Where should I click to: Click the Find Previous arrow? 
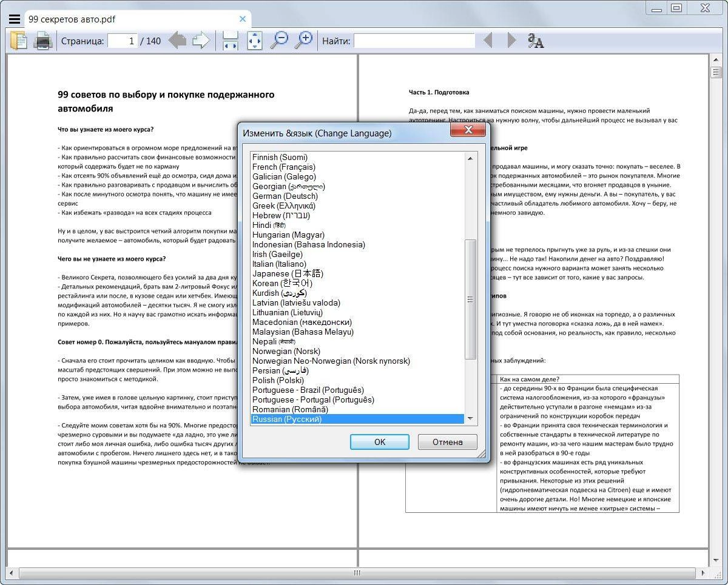tap(488, 41)
